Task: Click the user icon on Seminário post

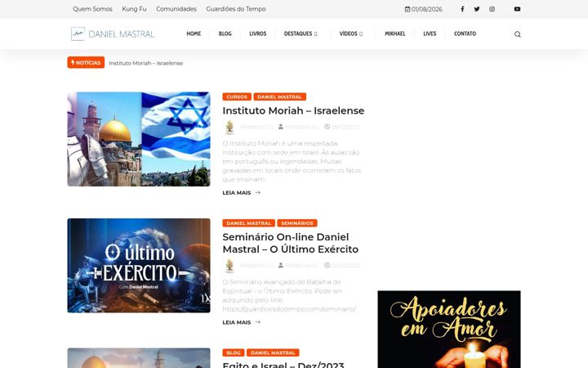Action: pos(280,265)
